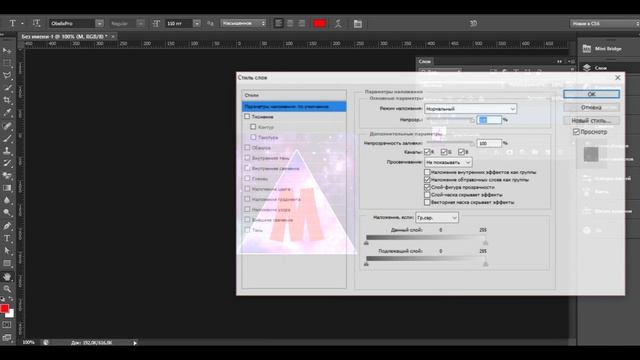Open the workspace switcher dropdown
Image resolution: width=640 pixels, height=360 pixels.
pos(604,23)
